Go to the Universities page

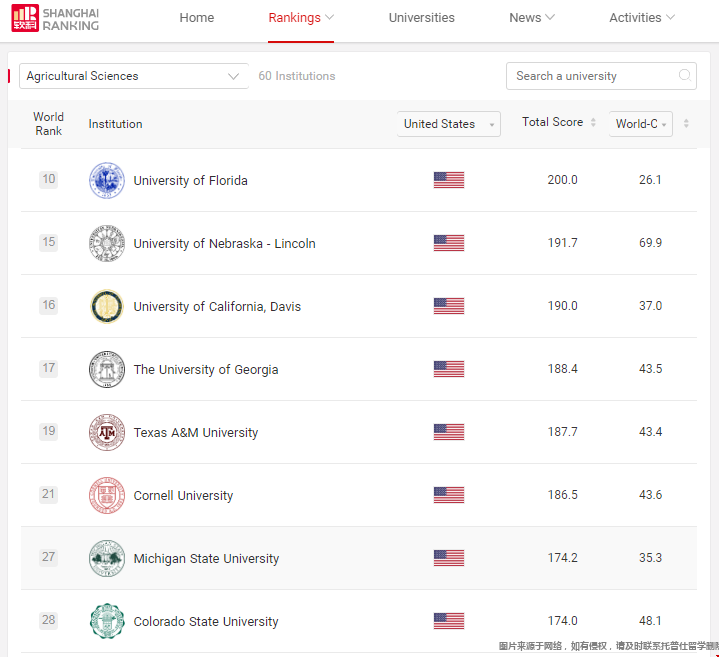tap(421, 17)
